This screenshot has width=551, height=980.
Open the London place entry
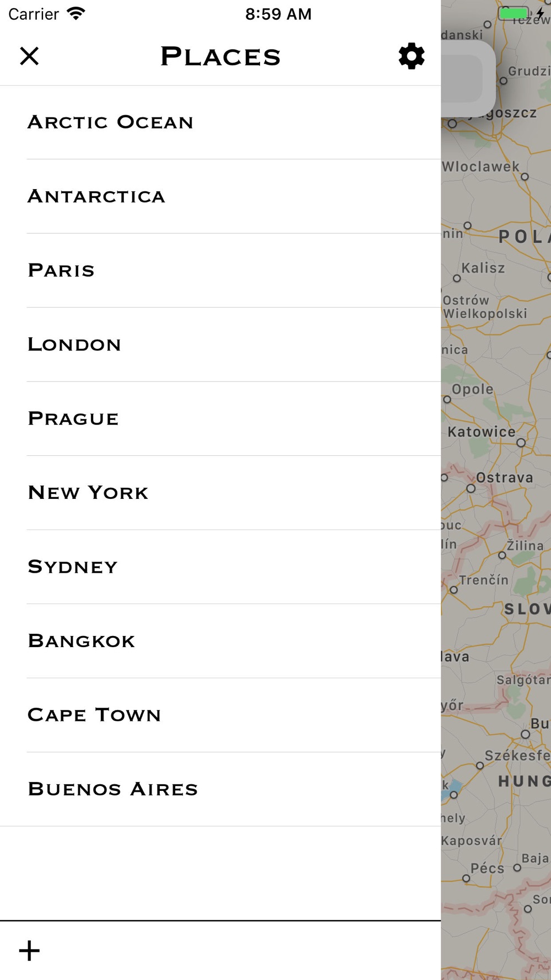point(220,344)
